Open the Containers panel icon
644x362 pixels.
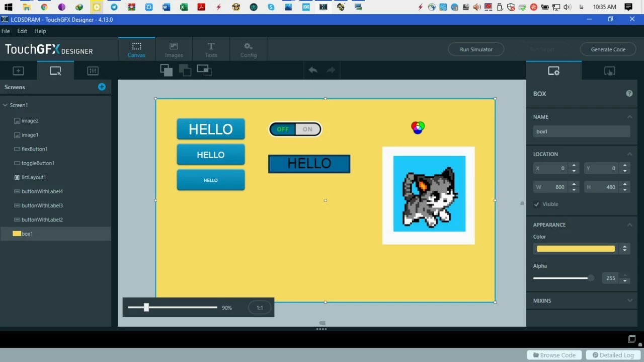(93, 71)
